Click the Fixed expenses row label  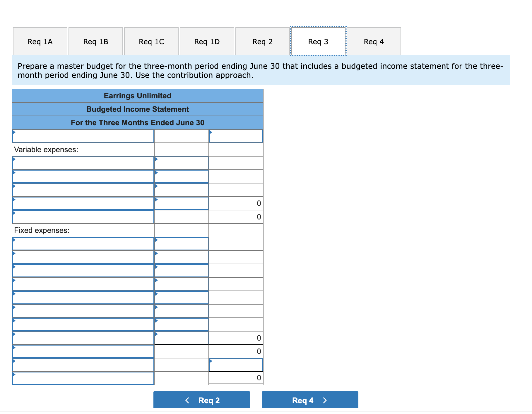click(41, 230)
